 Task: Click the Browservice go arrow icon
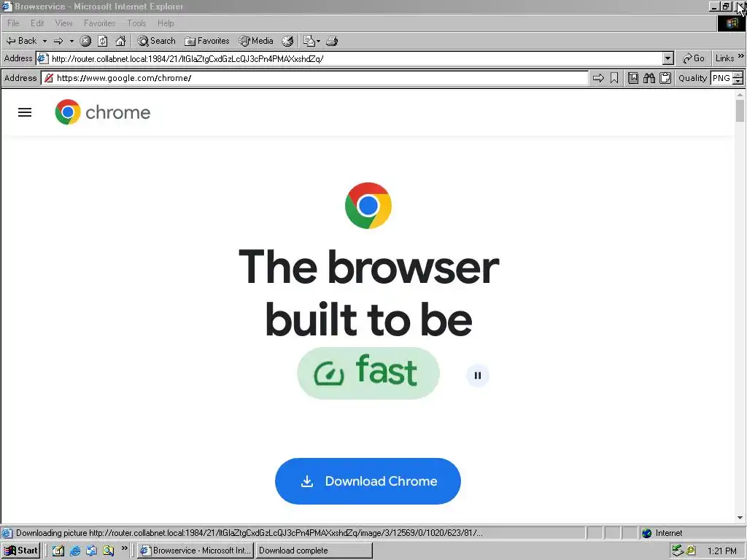pyautogui.click(x=598, y=78)
